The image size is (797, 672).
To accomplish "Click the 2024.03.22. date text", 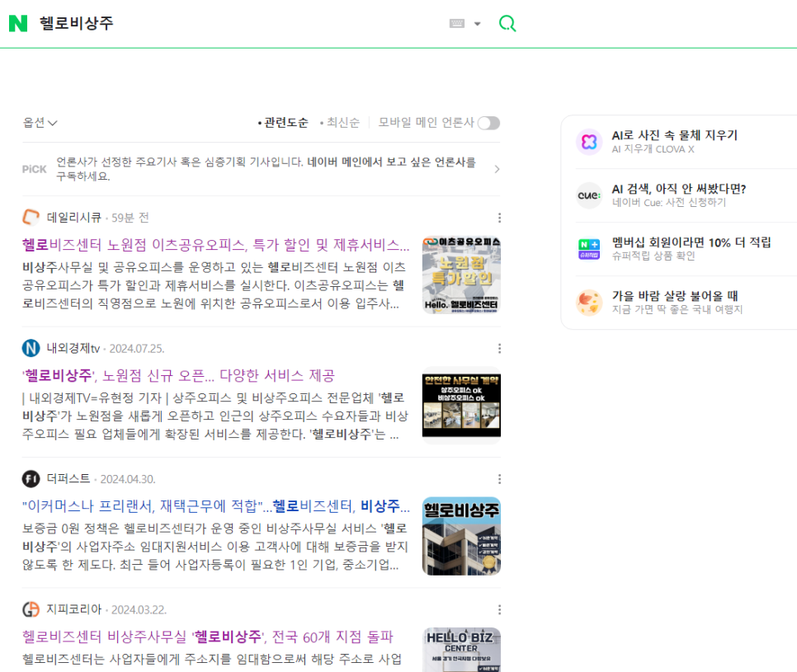I will coord(139,609).
